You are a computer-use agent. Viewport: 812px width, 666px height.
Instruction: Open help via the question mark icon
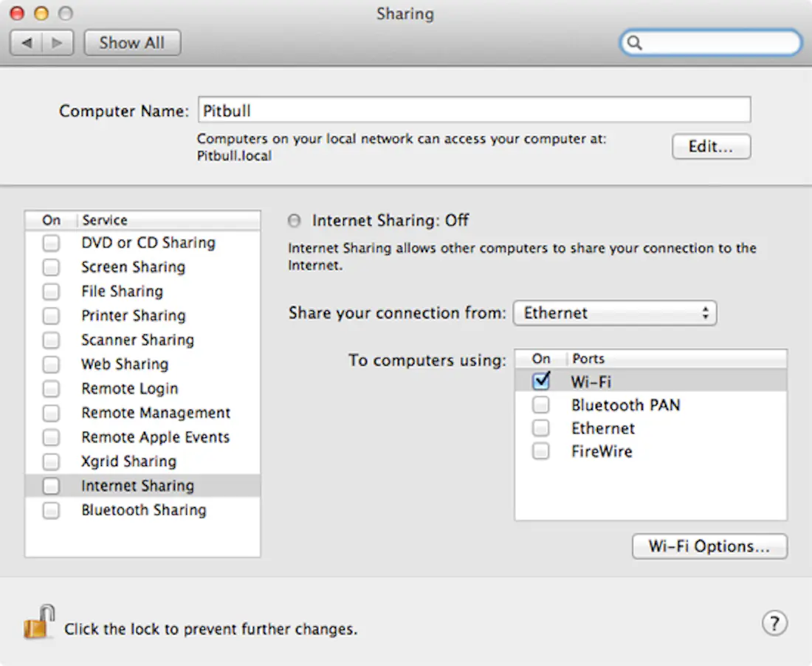774,623
